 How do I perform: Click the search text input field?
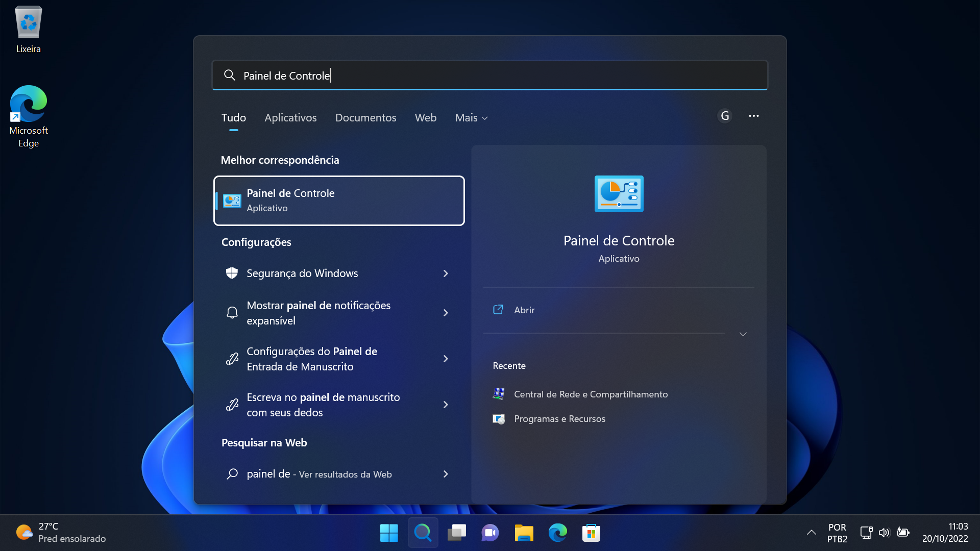pos(490,76)
